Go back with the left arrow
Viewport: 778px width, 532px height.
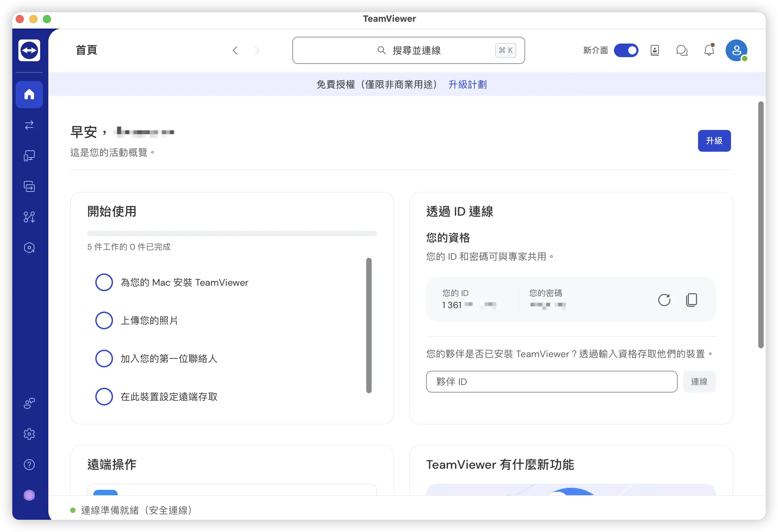coord(235,50)
